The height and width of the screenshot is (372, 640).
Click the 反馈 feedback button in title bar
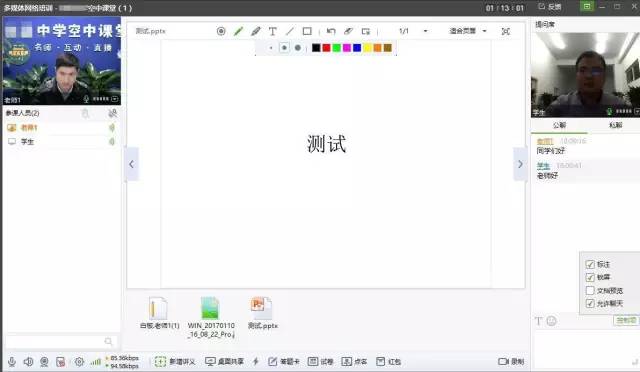coord(550,7)
